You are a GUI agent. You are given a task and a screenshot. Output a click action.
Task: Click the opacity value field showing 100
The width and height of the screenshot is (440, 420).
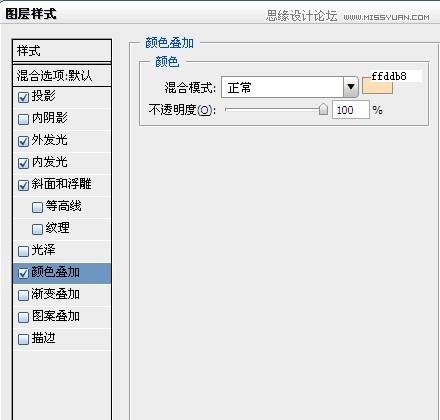(x=351, y=110)
